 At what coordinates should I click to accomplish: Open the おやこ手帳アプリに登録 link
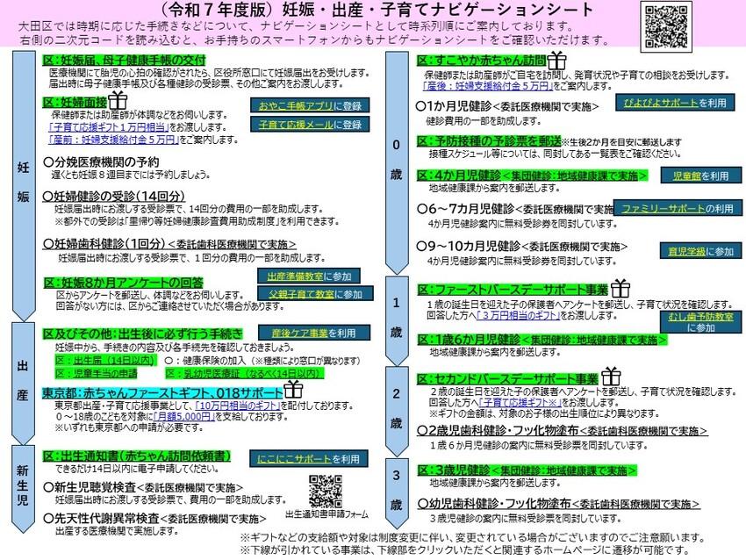pyautogui.click(x=298, y=106)
